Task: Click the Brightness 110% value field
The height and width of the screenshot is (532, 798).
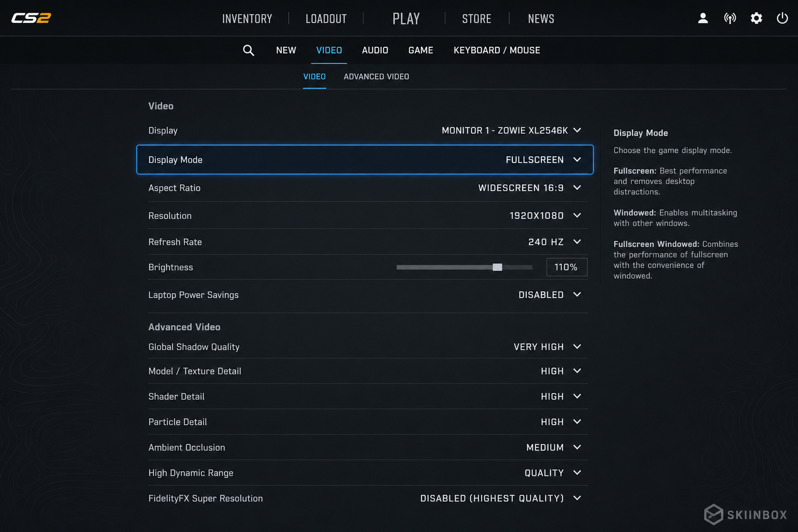Action: (x=567, y=267)
